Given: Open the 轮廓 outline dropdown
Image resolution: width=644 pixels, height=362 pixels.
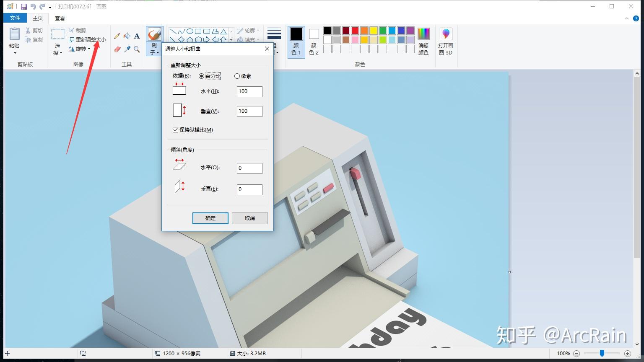Looking at the screenshot, I should click(248, 31).
